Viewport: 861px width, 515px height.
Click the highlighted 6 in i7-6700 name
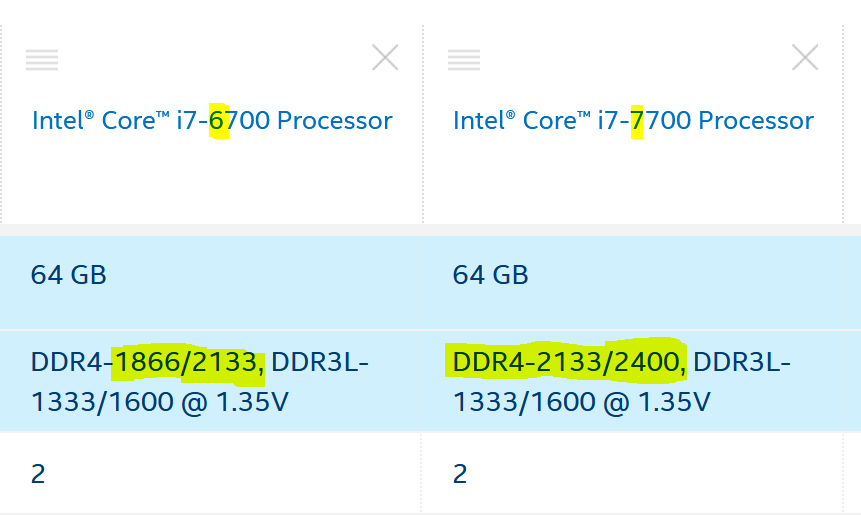pos(219,121)
